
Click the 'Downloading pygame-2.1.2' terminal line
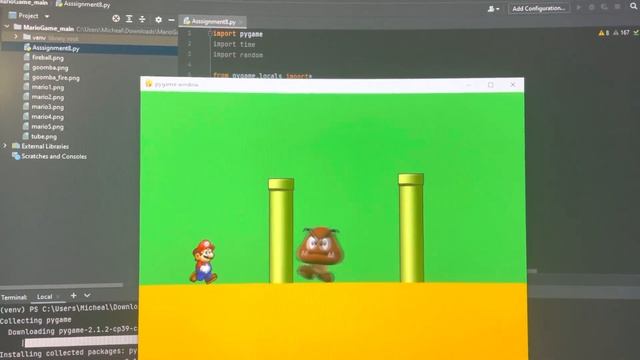tap(73, 331)
